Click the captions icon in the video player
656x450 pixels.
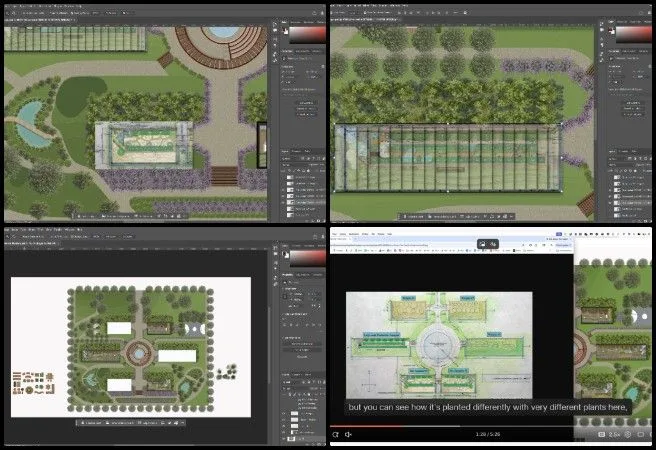(601, 434)
